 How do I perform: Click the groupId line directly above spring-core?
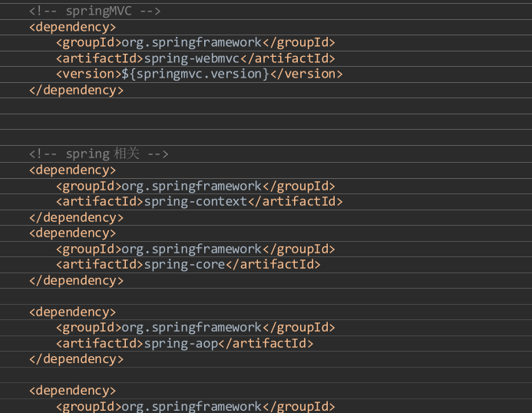coord(196,249)
